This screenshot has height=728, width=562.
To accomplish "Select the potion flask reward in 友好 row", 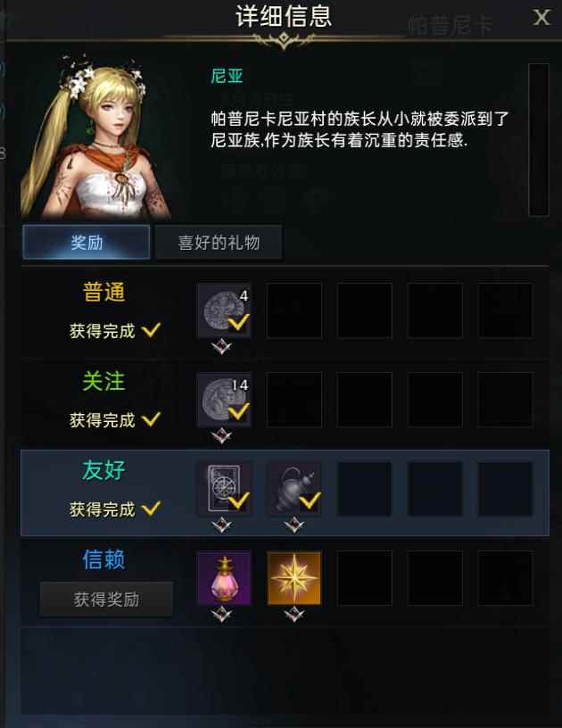I will [x=294, y=488].
